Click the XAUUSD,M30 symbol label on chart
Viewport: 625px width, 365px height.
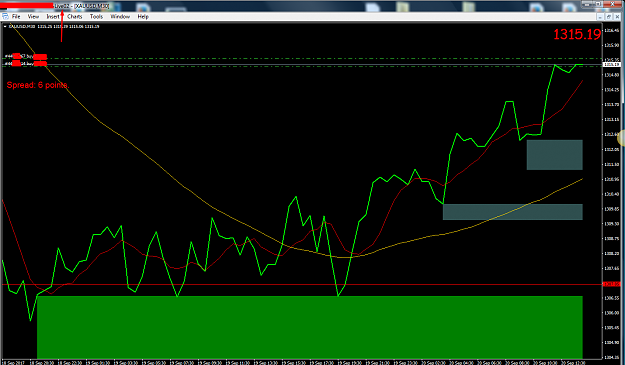click(22, 26)
